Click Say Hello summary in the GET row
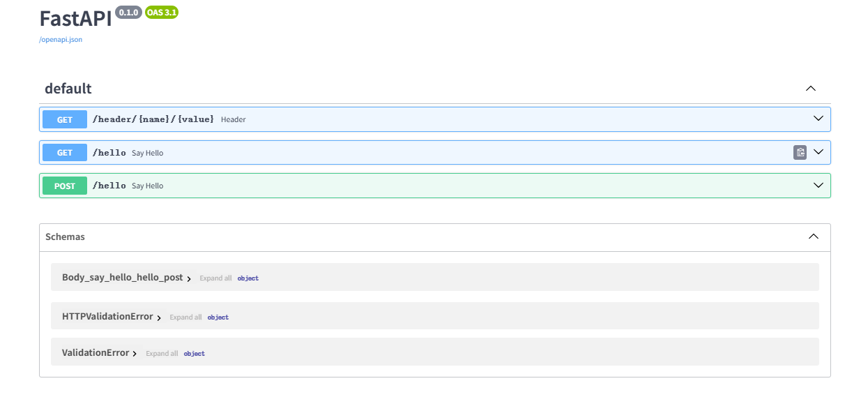 147,153
